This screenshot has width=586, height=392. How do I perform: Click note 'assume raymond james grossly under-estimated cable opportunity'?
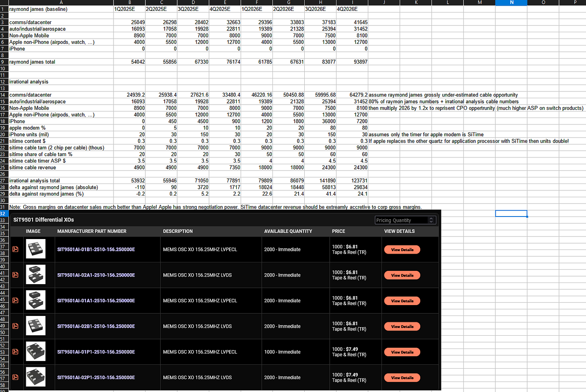tap(443, 95)
